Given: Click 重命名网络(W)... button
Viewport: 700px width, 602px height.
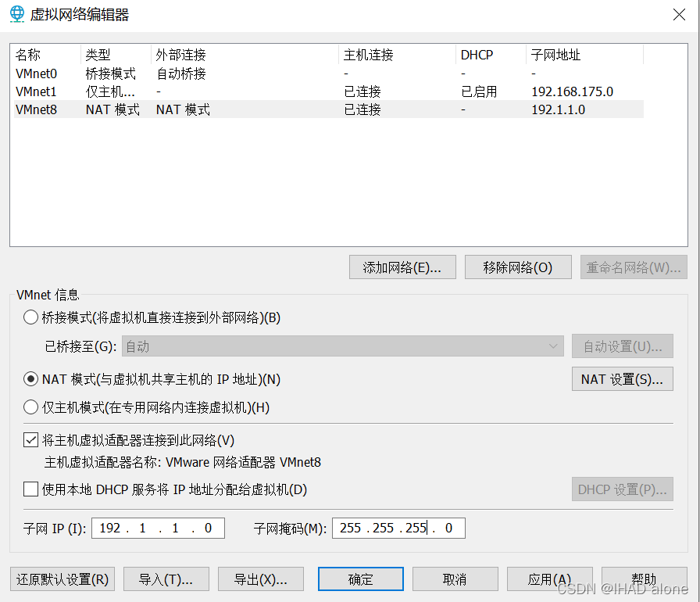Looking at the screenshot, I should (x=634, y=267).
